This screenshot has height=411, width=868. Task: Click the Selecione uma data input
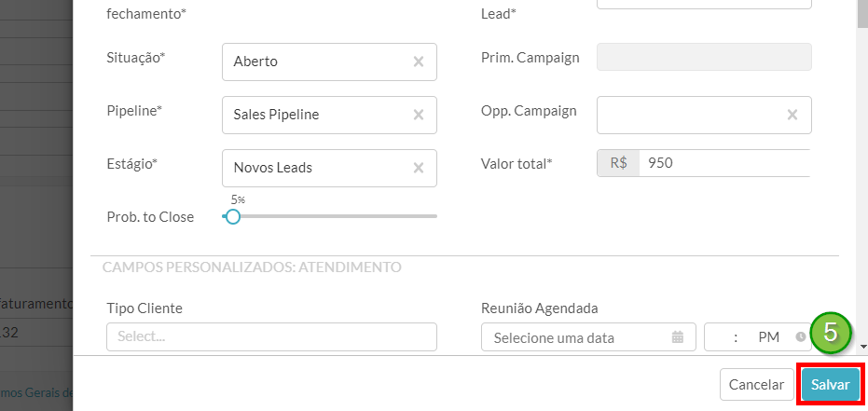coord(588,336)
